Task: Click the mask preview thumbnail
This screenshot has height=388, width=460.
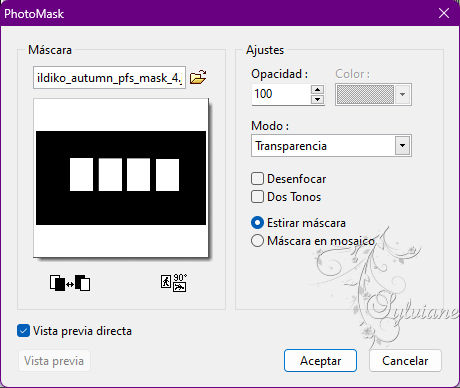Action: (121, 178)
